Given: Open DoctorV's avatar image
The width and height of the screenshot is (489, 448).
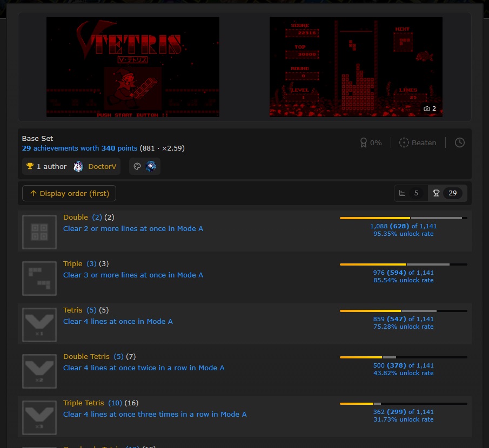Looking at the screenshot, I should (78, 166).
